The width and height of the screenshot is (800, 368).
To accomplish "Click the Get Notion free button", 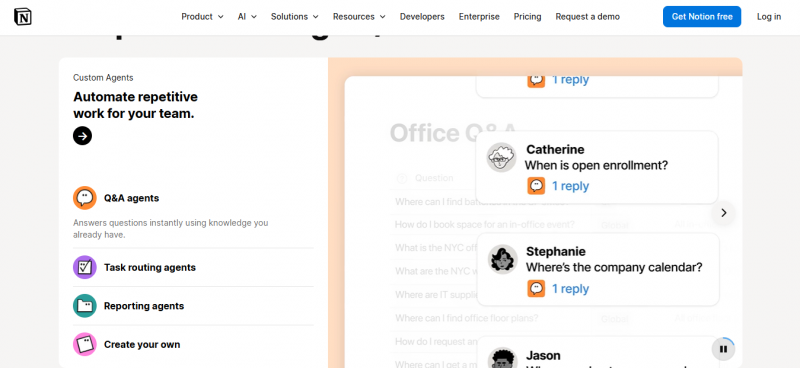I will [702, 17].
